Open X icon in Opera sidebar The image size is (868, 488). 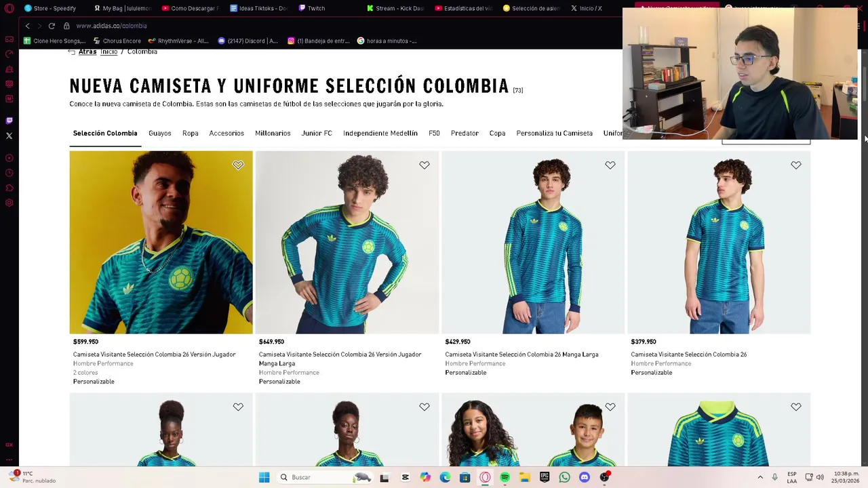point(9,136)
